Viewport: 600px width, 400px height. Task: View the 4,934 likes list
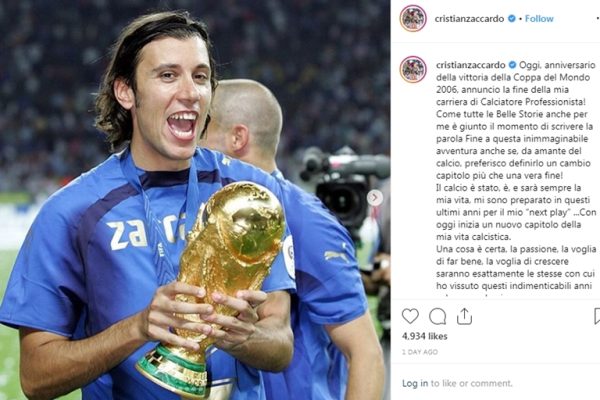pyautogui.click(x=424, y=336)
